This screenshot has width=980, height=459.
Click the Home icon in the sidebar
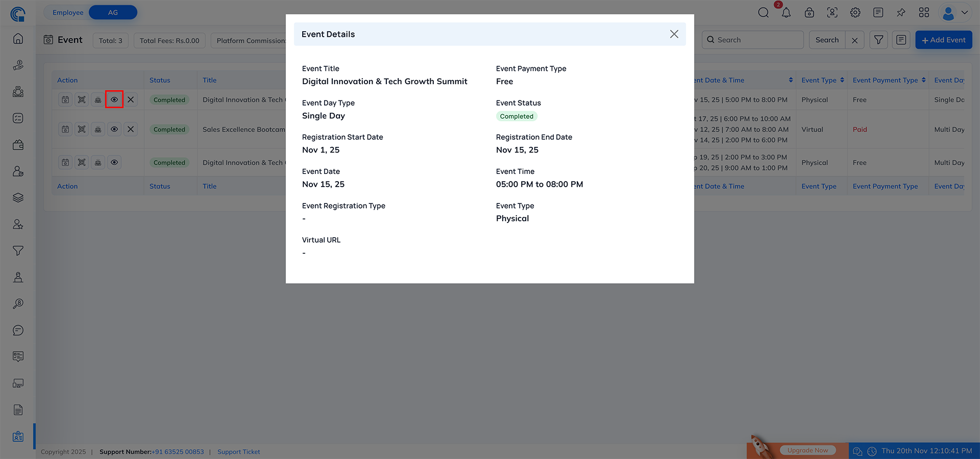pyautogui.click(x=18, y=38)
